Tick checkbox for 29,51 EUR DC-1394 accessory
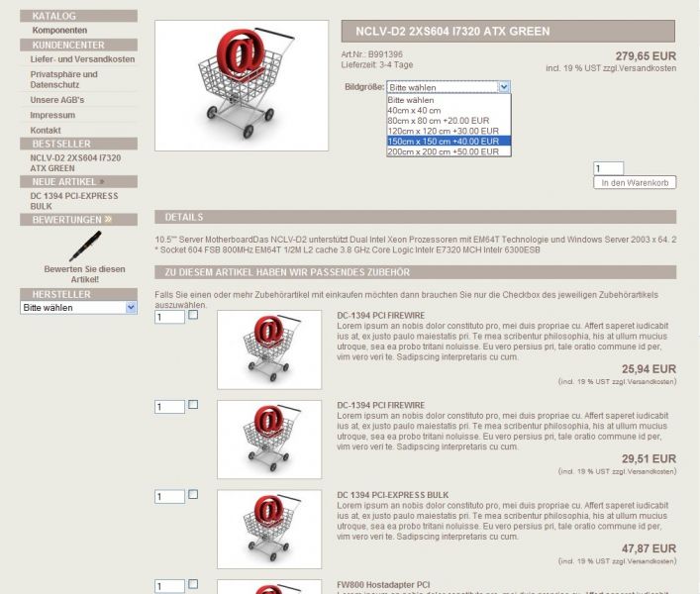This screenshot has height=594, width=700. click(193, 404)
